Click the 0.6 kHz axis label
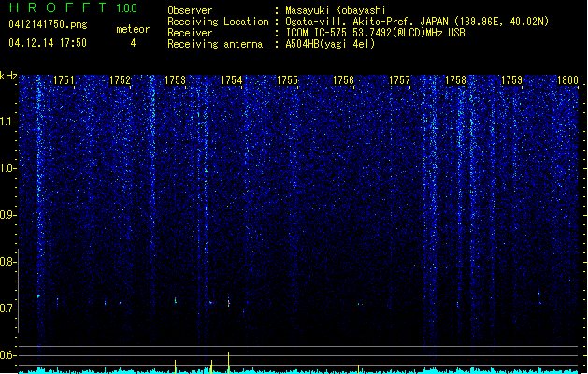Image resolution: width=588 pixels, height=374 pixels. coord(8,355)
